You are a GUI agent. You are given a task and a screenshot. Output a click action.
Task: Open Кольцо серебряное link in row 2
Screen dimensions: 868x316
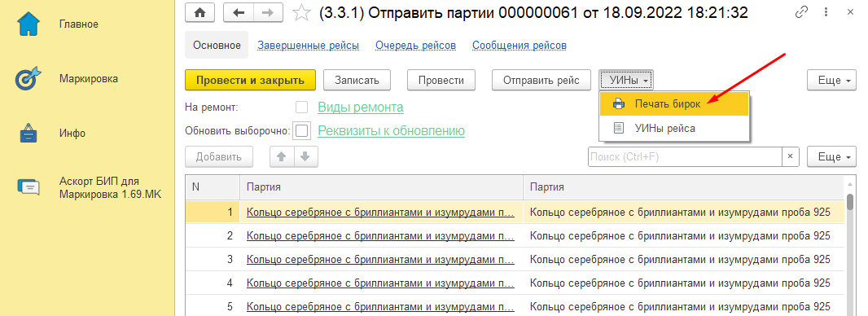point(381,235)
